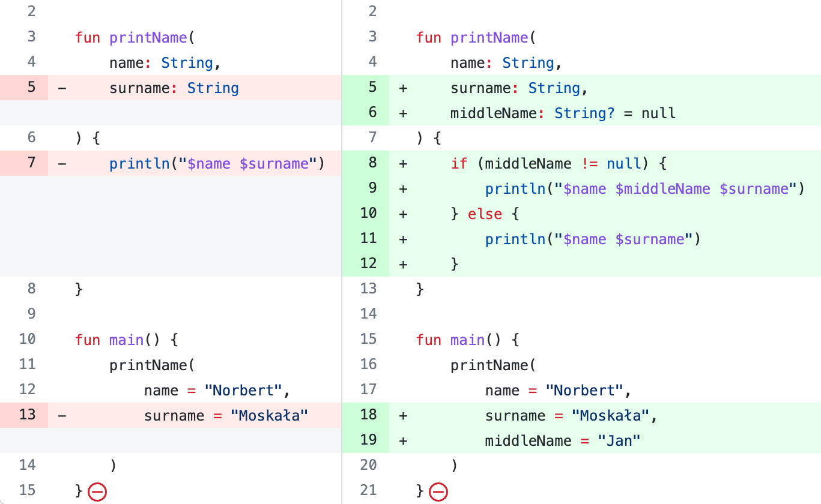Click "fun main()" in the right pane

pyautogui.click(x=467, y=340)
